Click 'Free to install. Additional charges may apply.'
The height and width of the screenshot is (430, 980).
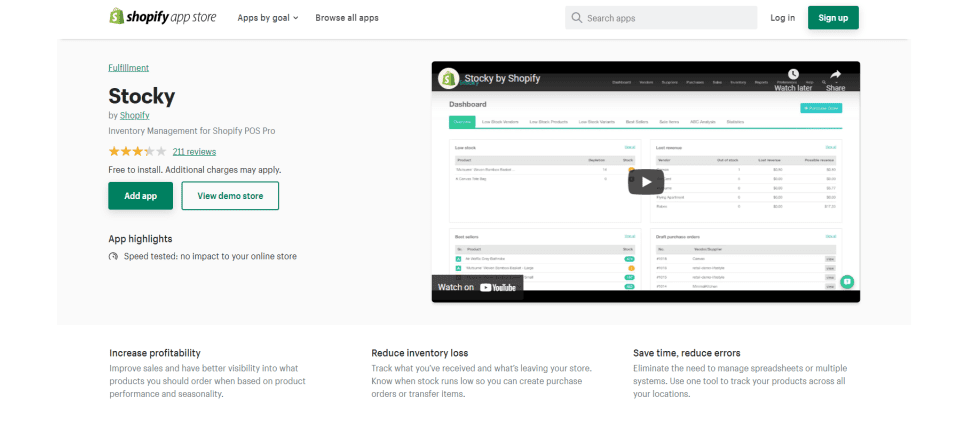195,169
